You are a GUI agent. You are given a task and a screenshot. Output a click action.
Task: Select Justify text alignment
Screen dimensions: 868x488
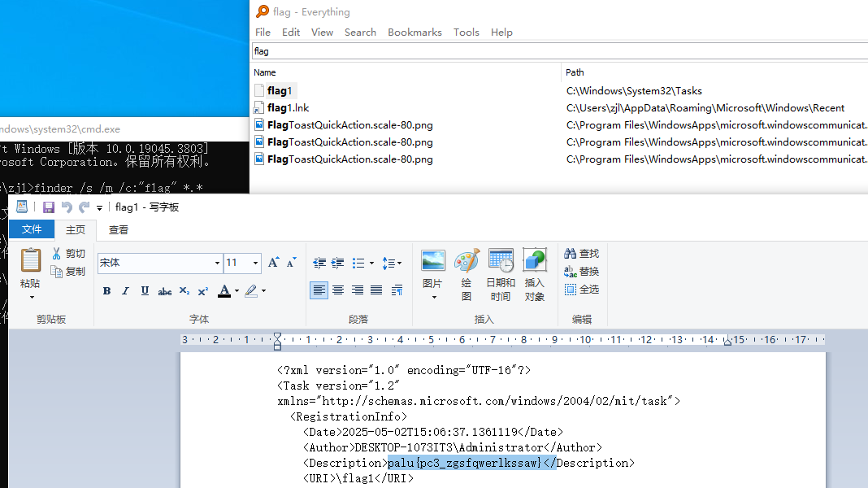tap(376, 290)
